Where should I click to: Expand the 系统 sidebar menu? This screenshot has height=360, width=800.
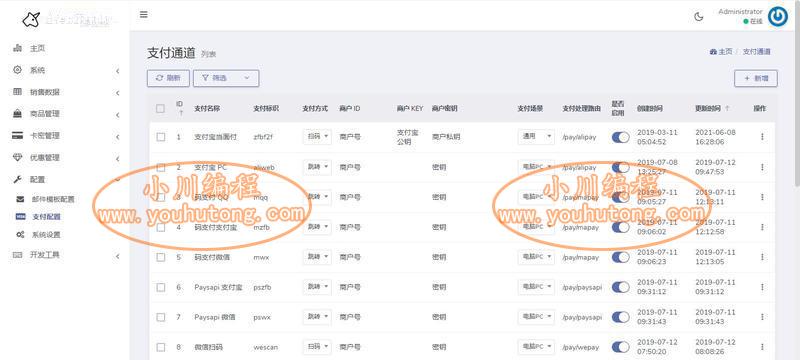[x=117, y=71]
